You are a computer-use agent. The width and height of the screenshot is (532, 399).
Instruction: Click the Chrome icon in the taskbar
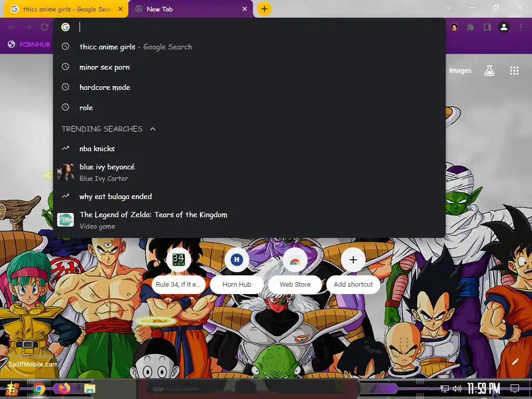38,389
